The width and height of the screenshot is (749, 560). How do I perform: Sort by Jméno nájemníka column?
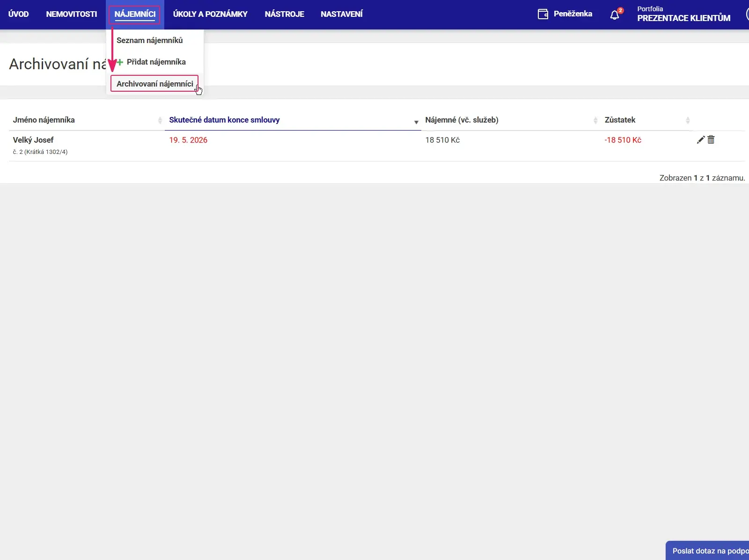click(x=87, y=120)
